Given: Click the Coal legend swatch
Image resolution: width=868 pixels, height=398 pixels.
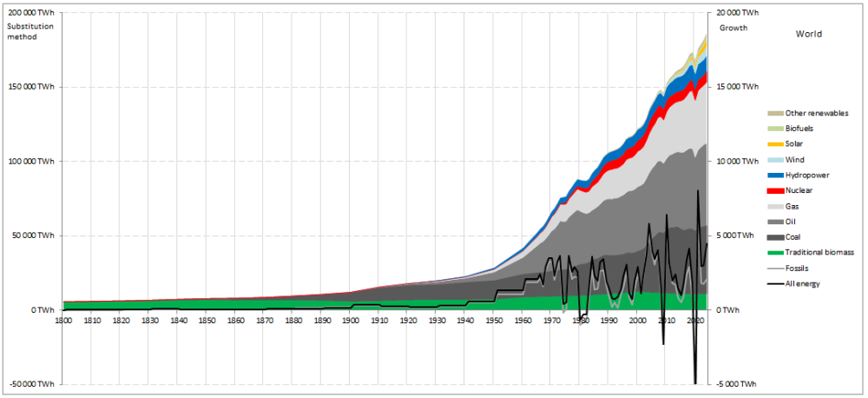Looking at the screenshot, I should pyautogui.click(x=775, y=237).
